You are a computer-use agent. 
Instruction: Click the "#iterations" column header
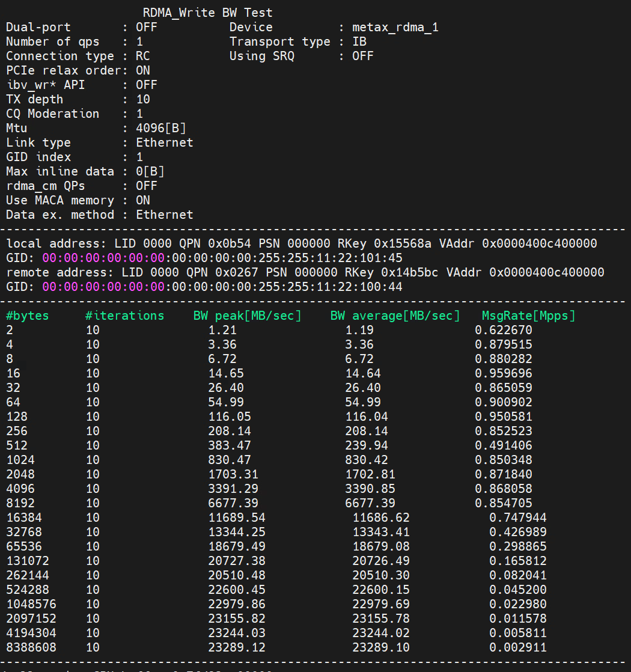pyautogui.click(x=124, y=316)
